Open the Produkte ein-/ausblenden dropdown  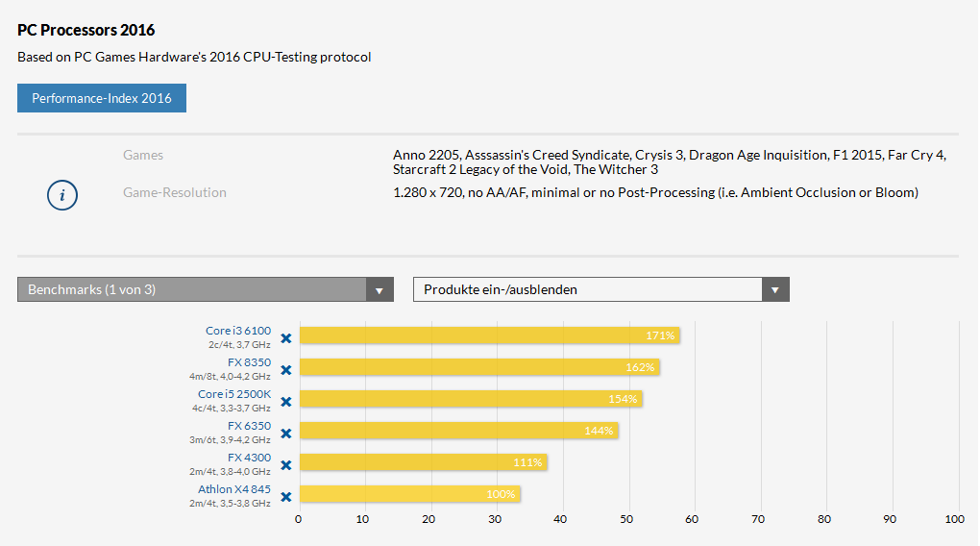601,289
